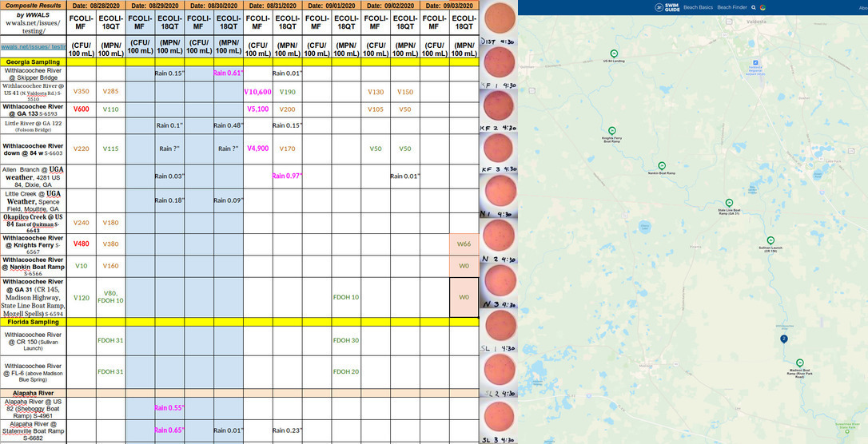Click the Swim Guide logo
Image resolution: width=868 pixels, height=444 pixels.
pyautogui.click(x=667, y=8)
